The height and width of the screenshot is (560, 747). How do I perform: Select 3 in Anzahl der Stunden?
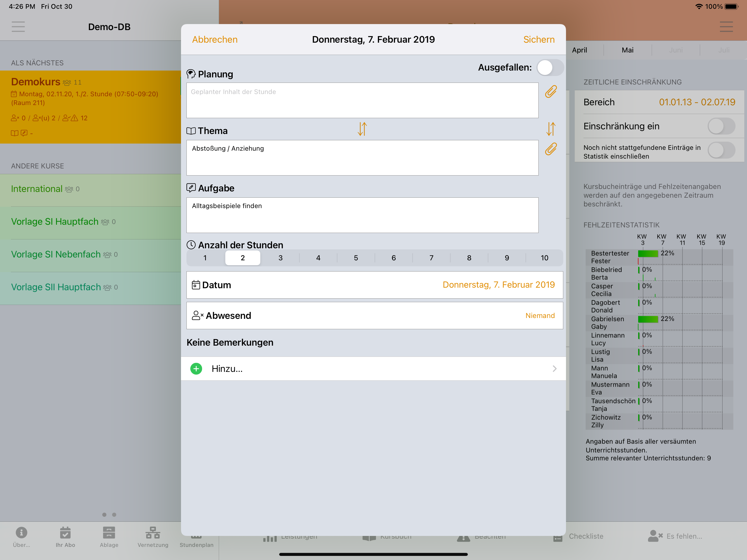[x=280, y=258]
